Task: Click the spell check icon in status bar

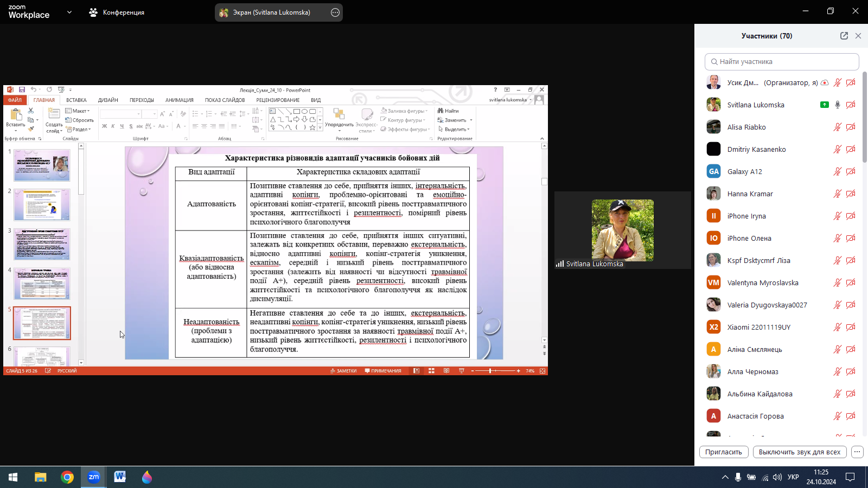Action: pos(48,371)
